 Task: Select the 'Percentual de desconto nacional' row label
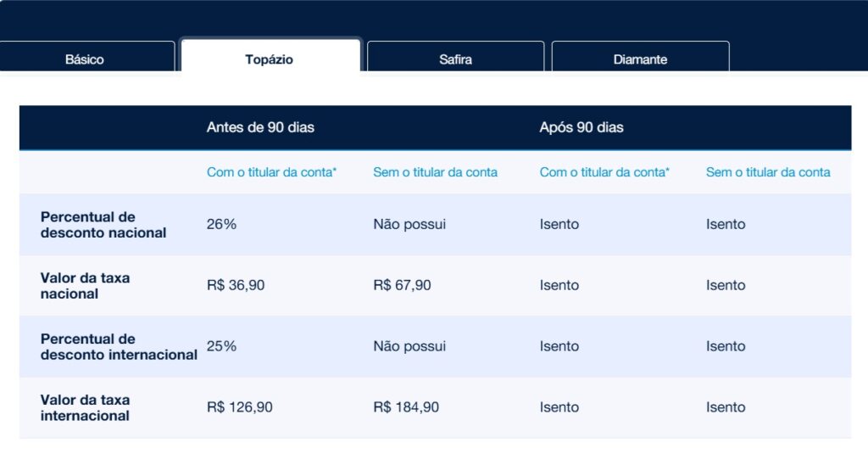[103, 225]
